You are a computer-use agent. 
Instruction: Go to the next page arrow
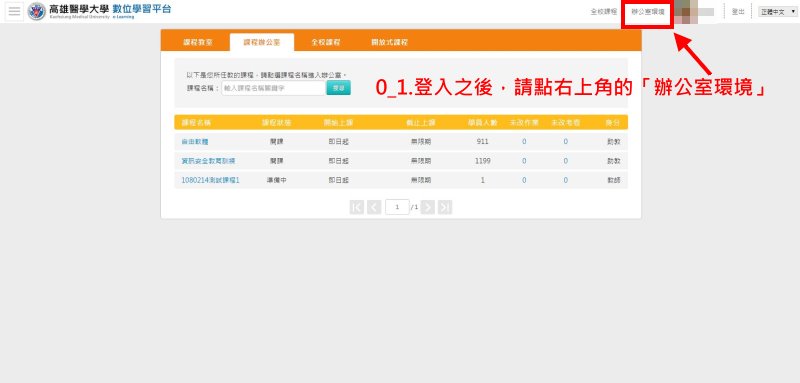point(428,207)
